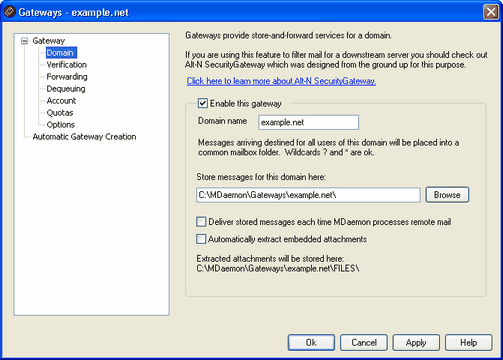Go to the Forwarding page
This screenshot has width=503, height=360.
(x=67, y=77)
